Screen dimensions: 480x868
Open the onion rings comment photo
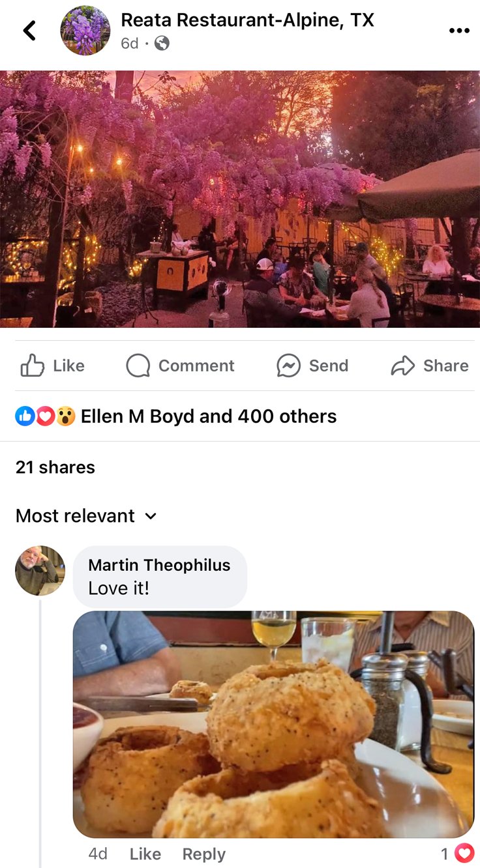pos(273,725)
